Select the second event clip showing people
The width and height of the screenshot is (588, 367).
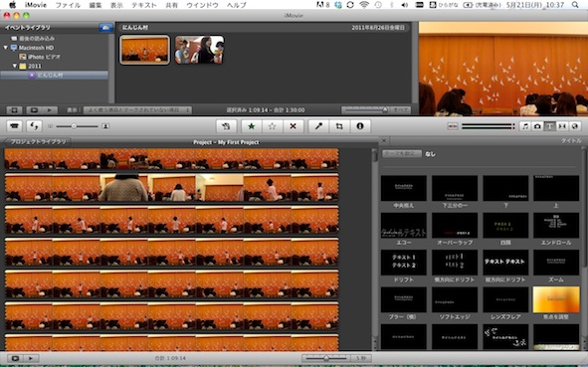click(x=199, y=50)
